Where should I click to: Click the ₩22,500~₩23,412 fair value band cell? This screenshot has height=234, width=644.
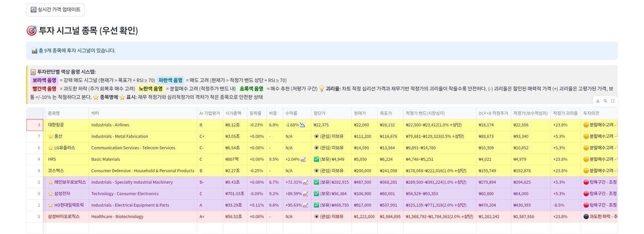(439, 125)
